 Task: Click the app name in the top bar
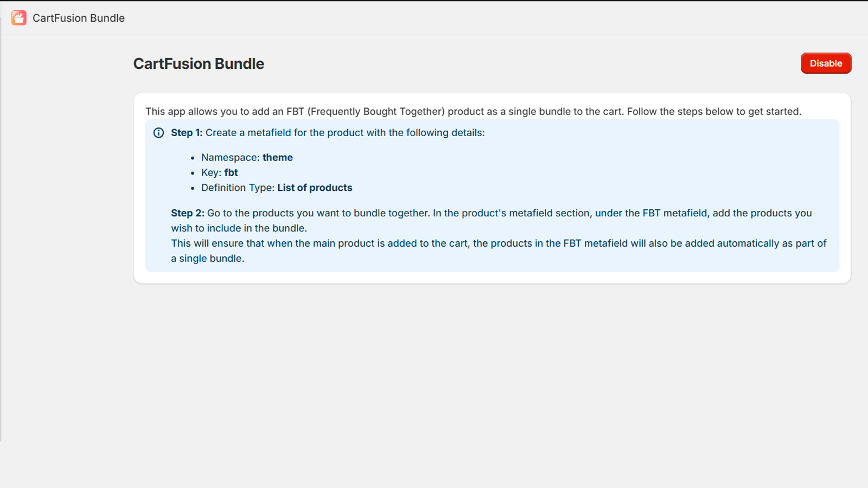click(x=79, y=18)
